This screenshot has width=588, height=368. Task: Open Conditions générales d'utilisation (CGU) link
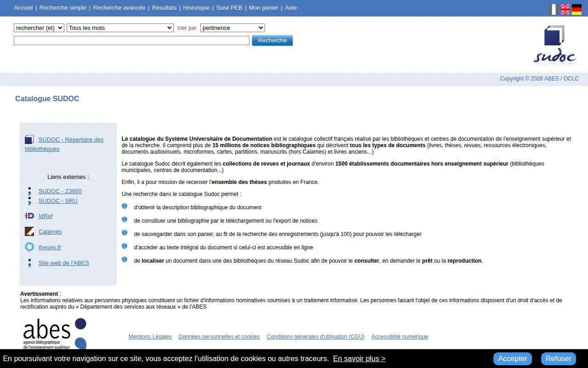pyautogui.click(x=316, y=337)
